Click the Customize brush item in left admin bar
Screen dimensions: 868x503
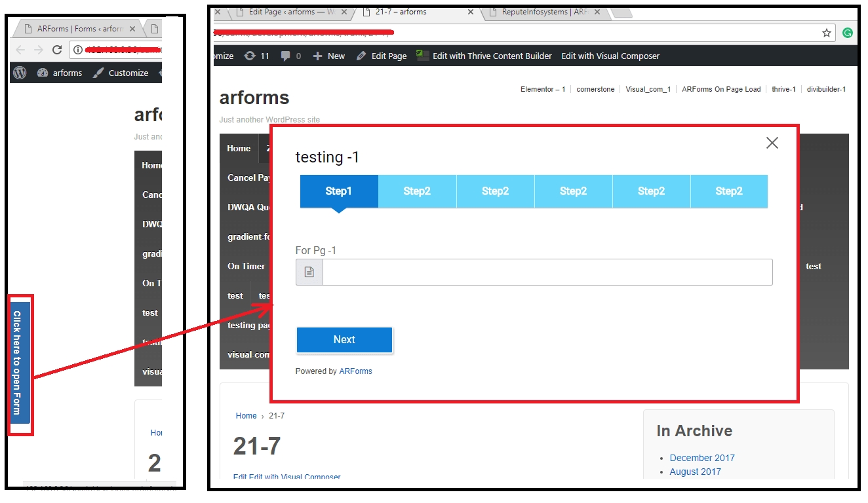tap(121, 73)
